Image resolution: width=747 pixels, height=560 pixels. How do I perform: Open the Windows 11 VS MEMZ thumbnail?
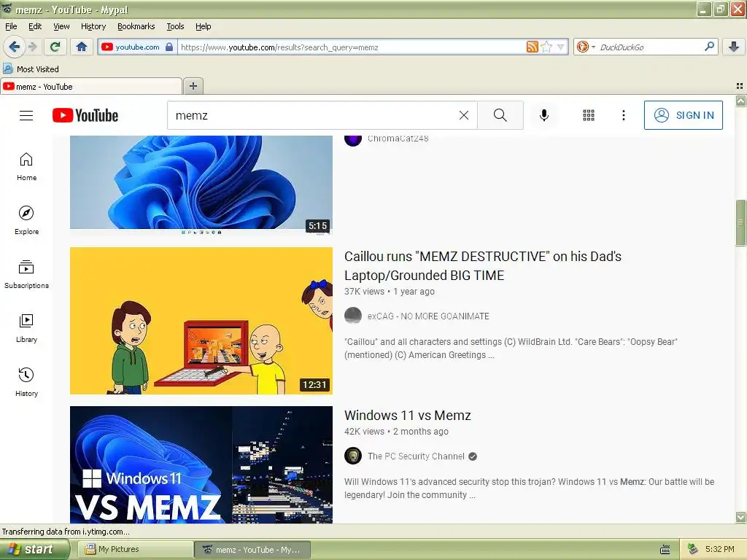[201, 464]
